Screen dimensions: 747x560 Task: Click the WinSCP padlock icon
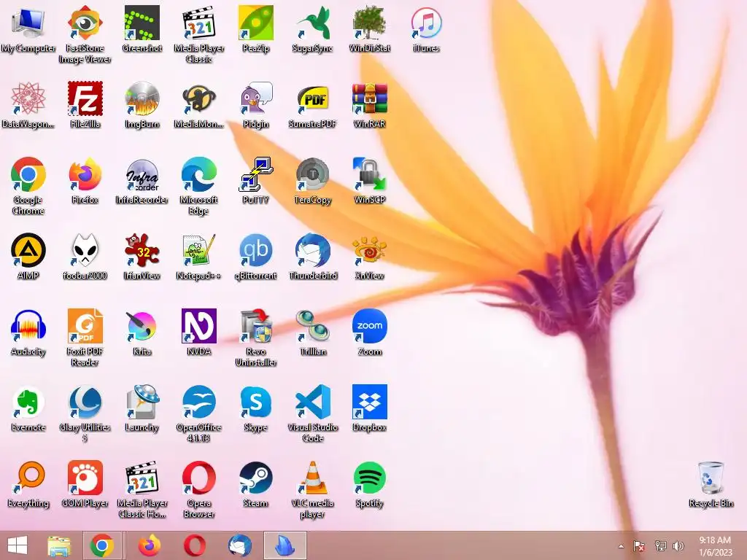[370, 174]
